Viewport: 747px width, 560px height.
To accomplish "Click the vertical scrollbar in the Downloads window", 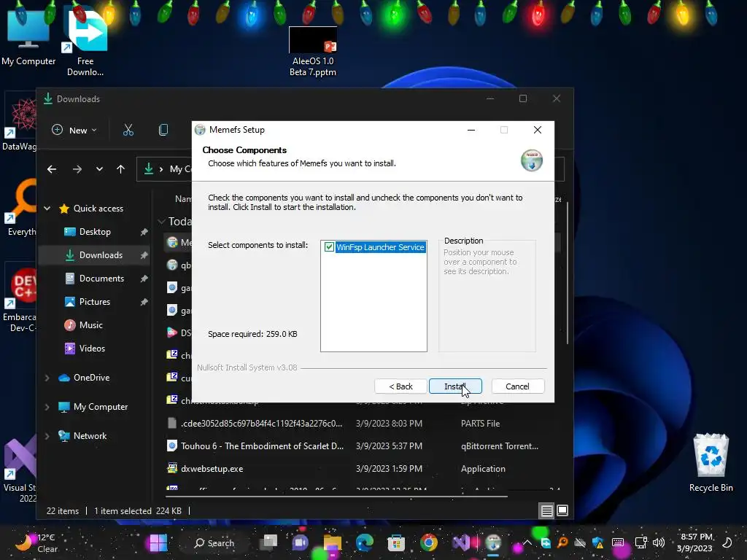I will point(568,273).
